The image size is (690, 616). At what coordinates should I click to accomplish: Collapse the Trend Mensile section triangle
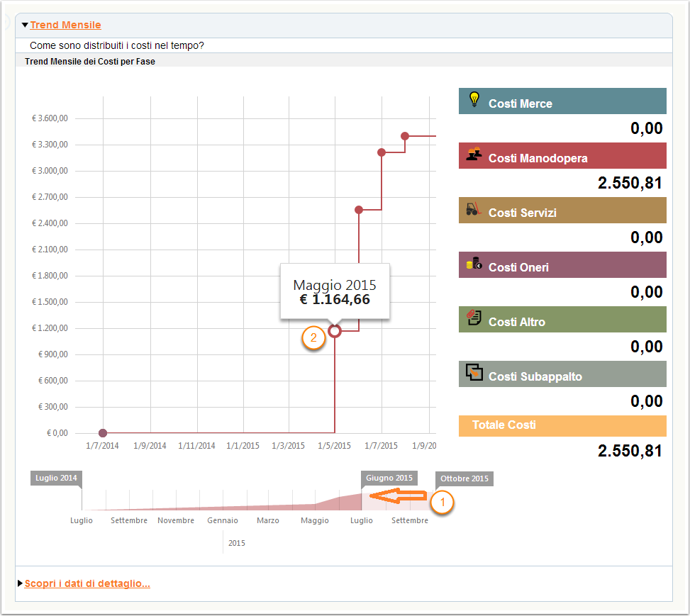click(25, 25)
